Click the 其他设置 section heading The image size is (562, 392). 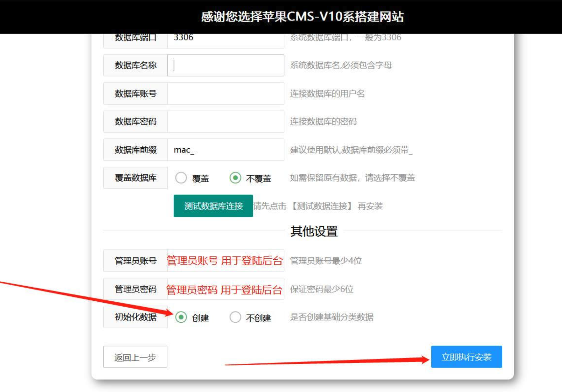(x=314, y=230)
